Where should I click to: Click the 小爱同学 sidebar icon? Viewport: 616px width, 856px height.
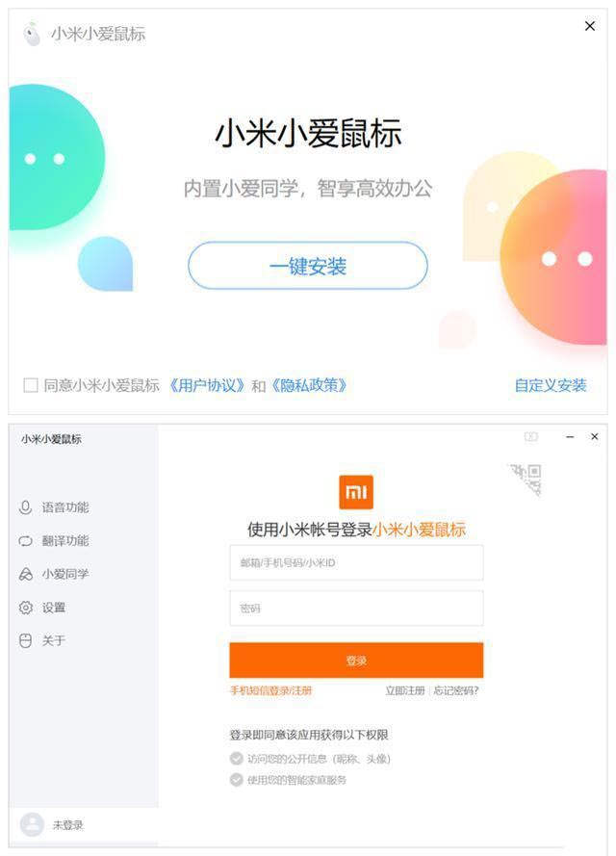pyautogui.click(x=26, y=575)
